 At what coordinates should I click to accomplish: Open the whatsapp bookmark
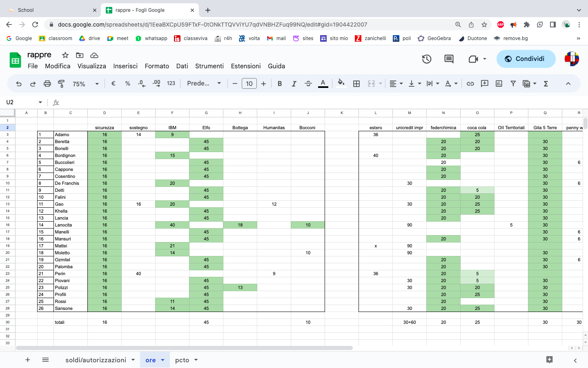151,38
